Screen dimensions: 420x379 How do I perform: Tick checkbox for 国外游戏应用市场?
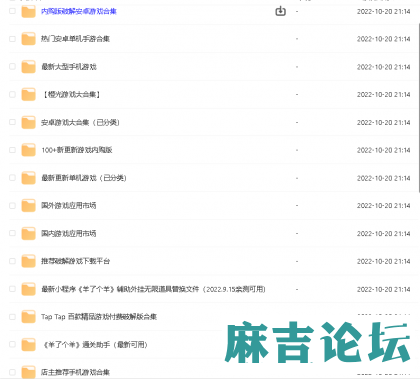12,206
